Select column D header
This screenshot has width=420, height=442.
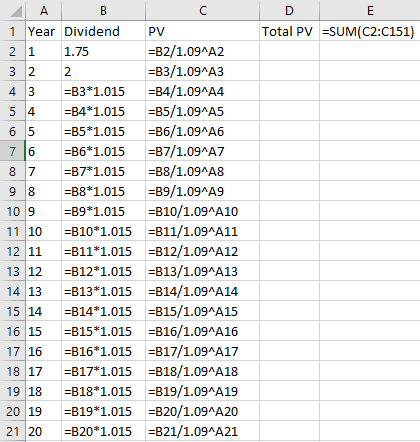pyautogui.click(x=289, y=11)
